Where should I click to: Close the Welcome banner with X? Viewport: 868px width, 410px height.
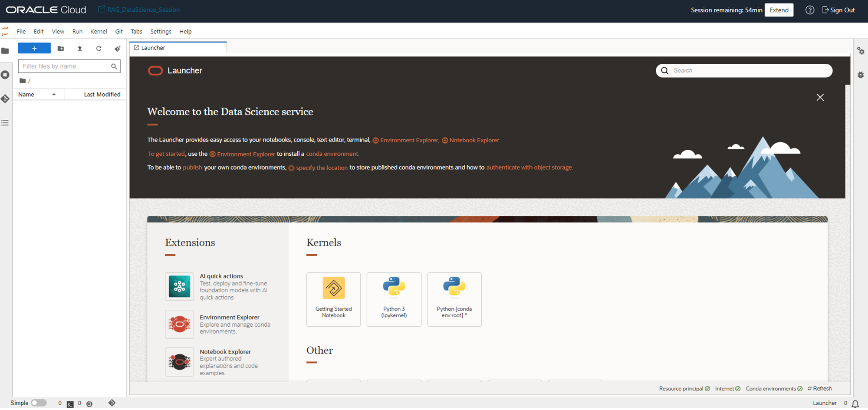coord(820,98)
